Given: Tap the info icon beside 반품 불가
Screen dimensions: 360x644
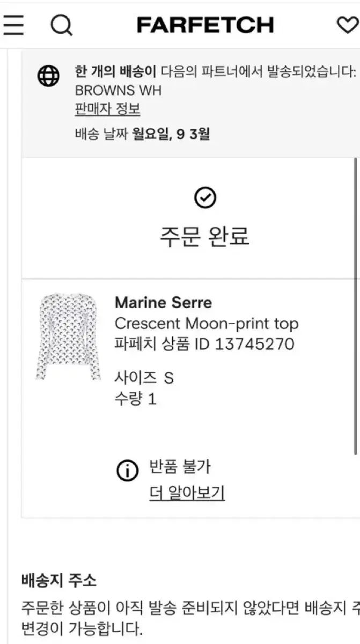Looking at the screenshot, I should [x=126, y=470].
